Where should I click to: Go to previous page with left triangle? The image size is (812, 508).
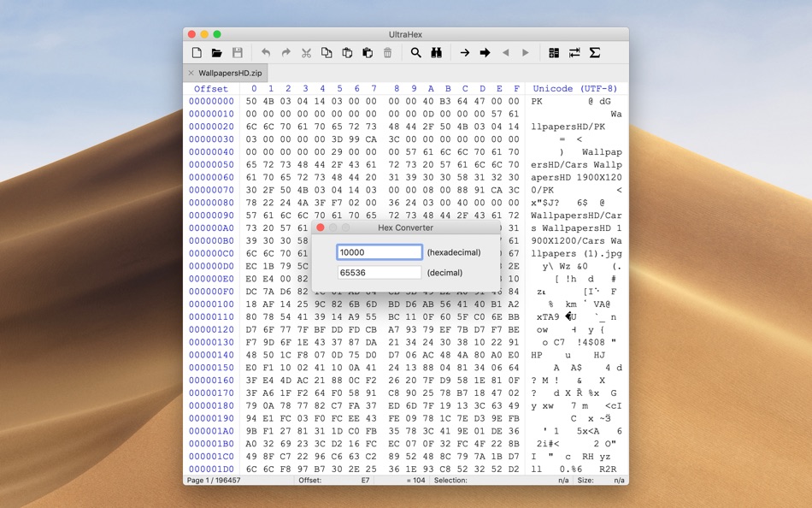[505, 53]
